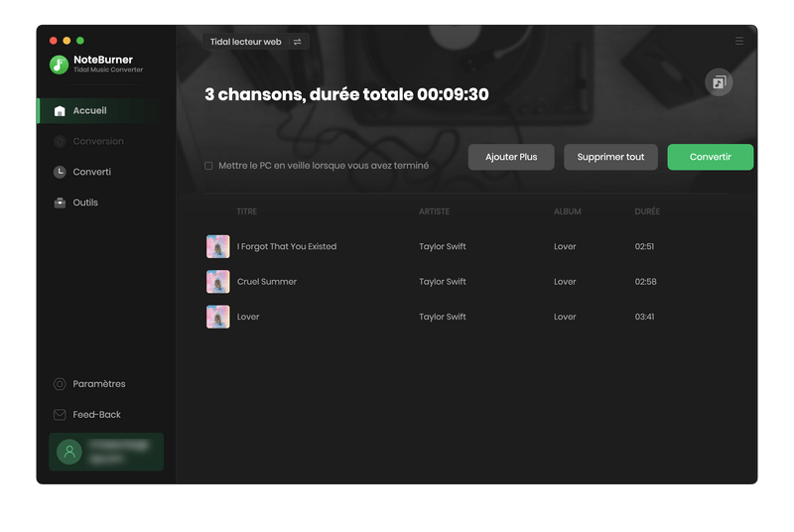Click album cover of I Forgot That You Existed
794x532 pixels.
[217, 246]
